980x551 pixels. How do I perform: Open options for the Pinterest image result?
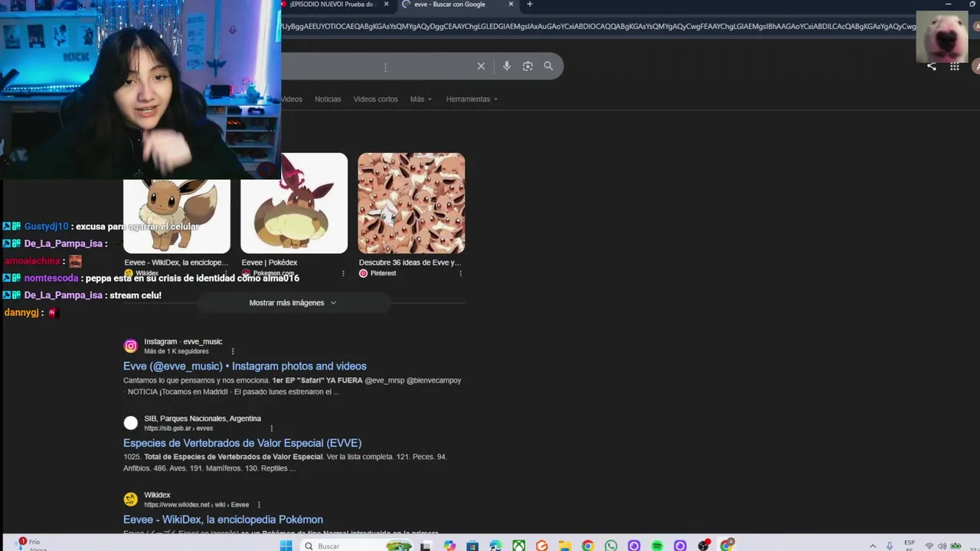click(460, 273)
